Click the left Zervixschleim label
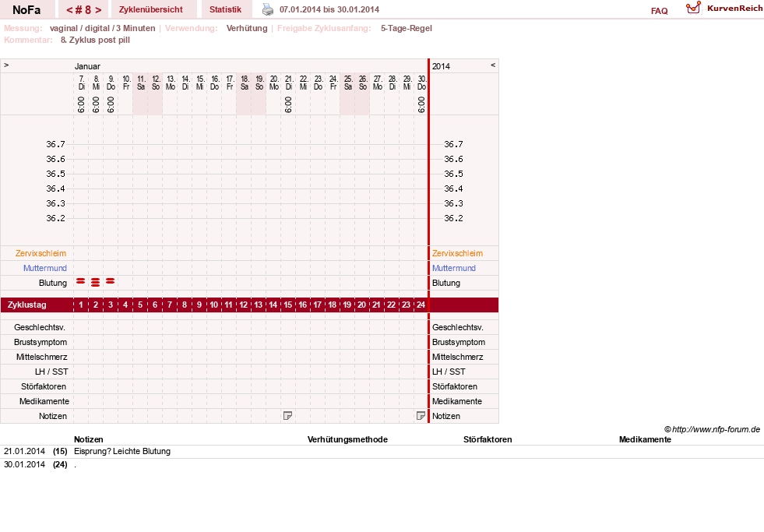 click(x=41, y=253)
